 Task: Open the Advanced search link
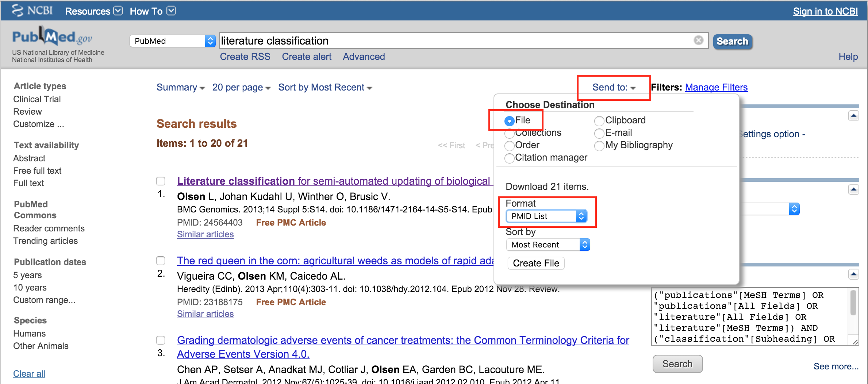pyautogui.click(x=364, y=57)
